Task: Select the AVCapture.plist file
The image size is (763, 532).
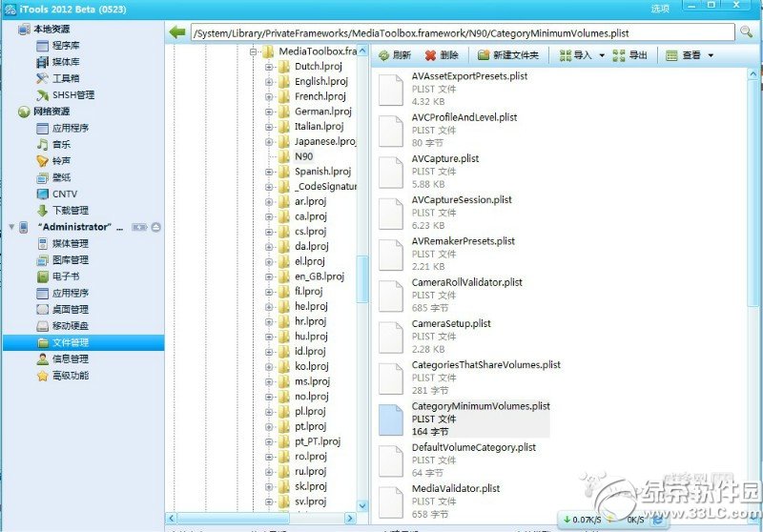Action: click(445, 158)
